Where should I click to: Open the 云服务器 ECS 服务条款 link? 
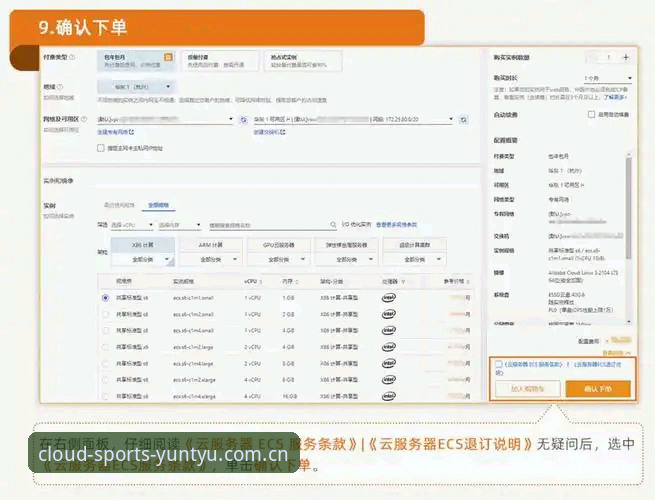tap(533, 364)
